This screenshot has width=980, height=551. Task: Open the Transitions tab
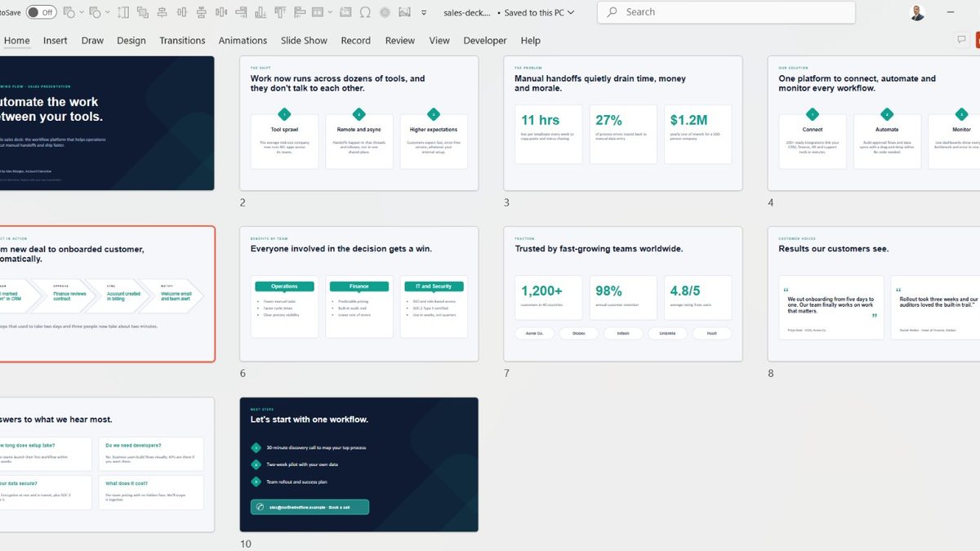(x=182, y=41)
